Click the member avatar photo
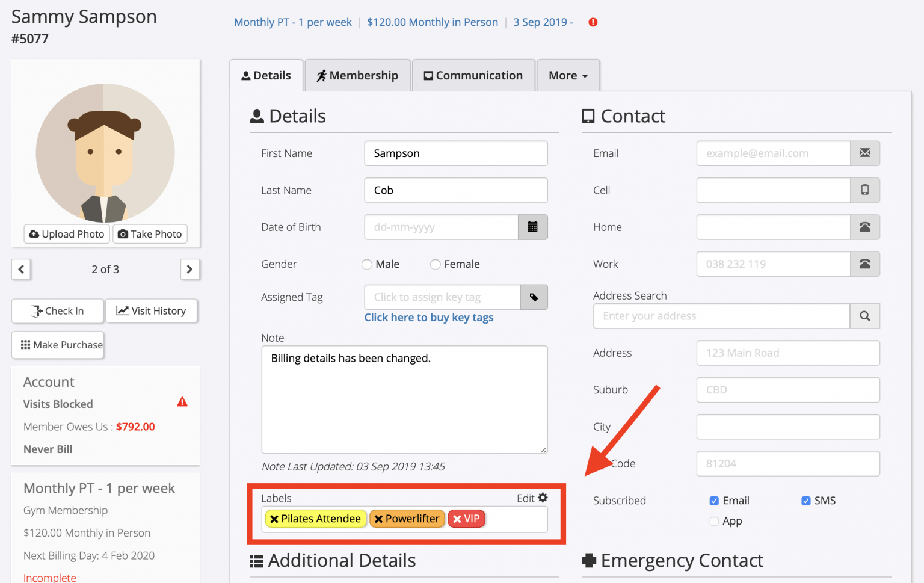Image resolution: width=924 pixels, height=583 pixels. tap(105, 153)
